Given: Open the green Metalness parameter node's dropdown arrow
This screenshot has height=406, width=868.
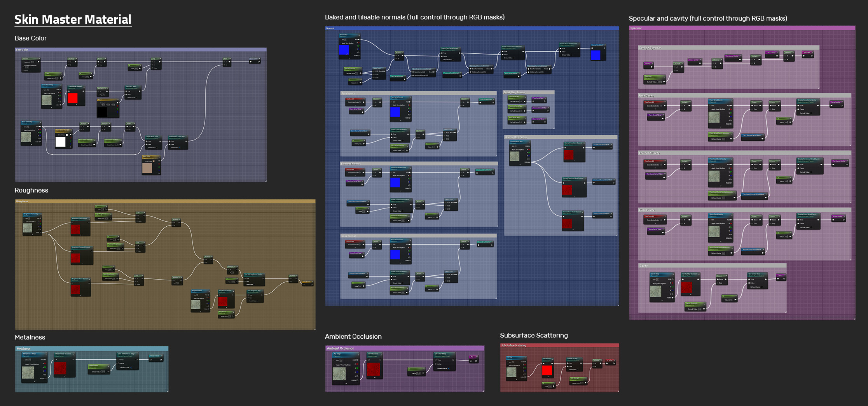Looking at the screenshot, I should 108,367.
